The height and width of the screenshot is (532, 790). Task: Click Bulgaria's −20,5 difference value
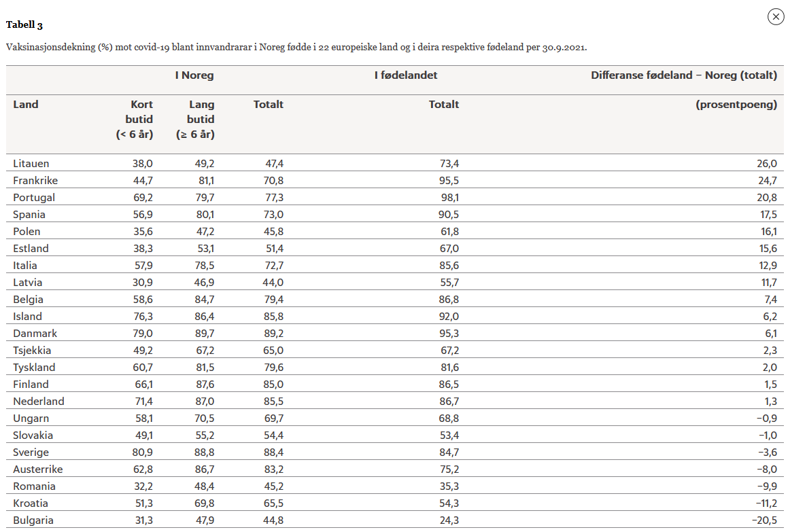[x=764, y=520]
